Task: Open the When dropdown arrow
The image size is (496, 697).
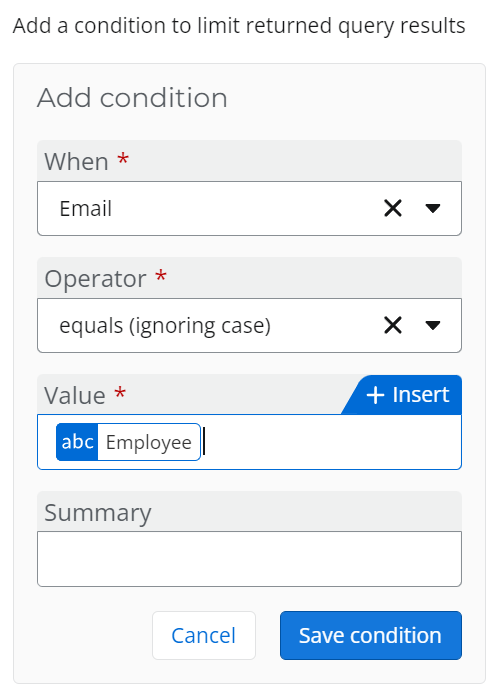Action: [432, 208]
